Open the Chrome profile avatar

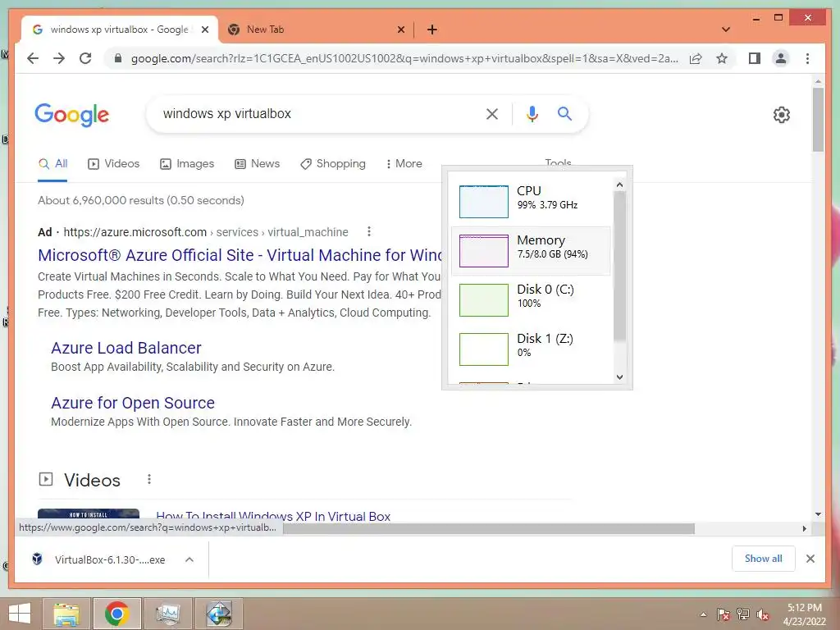[781, 58]
